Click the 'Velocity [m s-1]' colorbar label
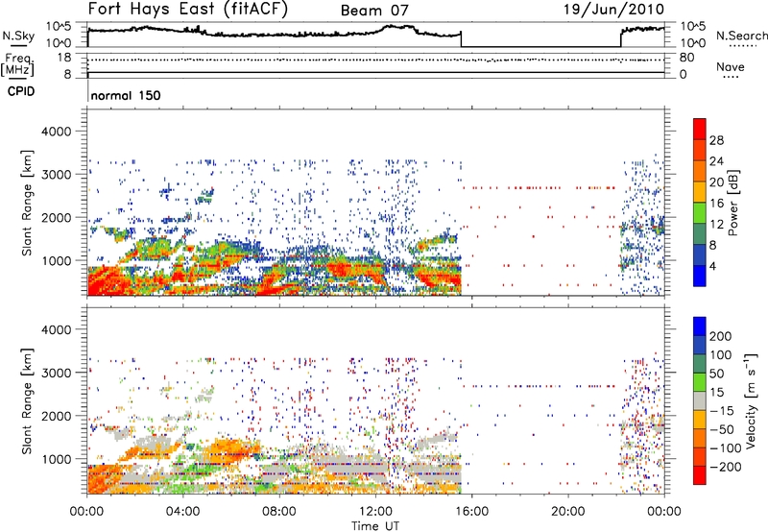Image resolution: width=768 pixels, height=532 pixels. tap(751, 400)
